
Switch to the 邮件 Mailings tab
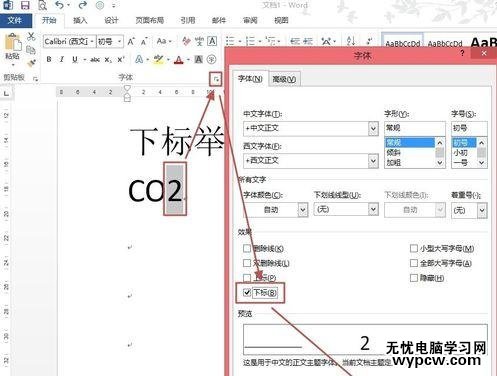pos(219,21)
